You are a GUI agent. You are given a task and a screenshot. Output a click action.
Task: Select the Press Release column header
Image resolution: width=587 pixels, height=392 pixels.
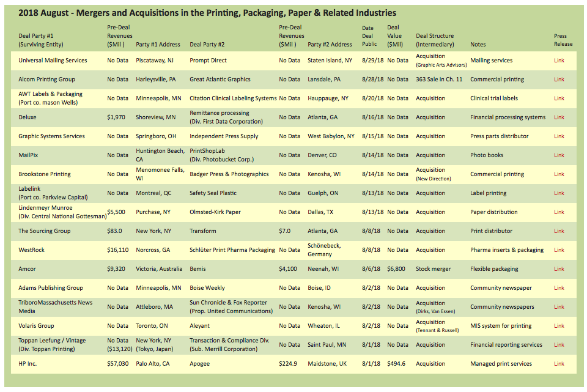tap(563, 40)
